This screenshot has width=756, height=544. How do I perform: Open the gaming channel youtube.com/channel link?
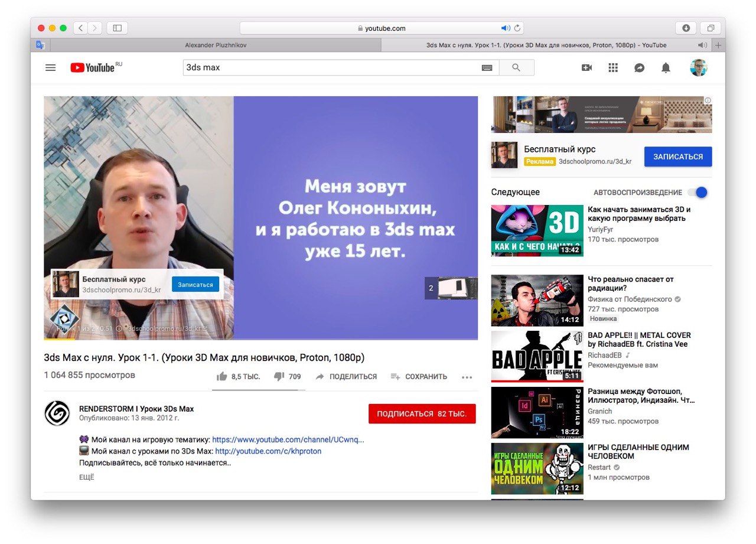(x=288, y=440)
